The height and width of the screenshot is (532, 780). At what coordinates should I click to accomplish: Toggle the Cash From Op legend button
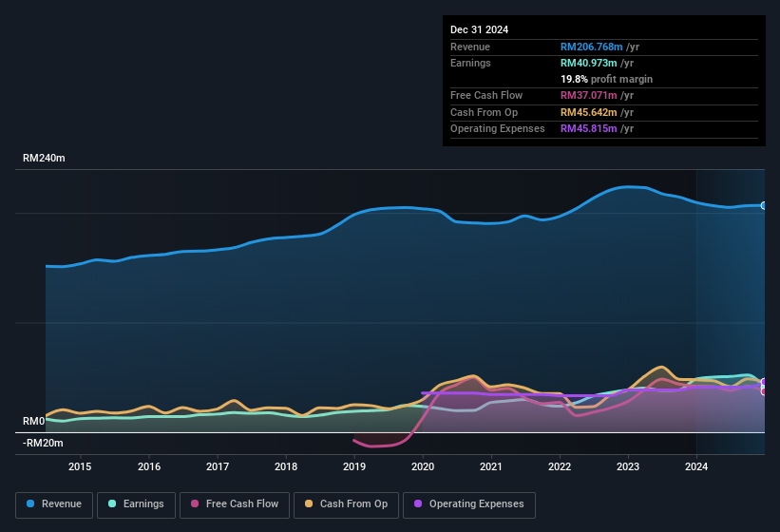pyautogui.click(x=346, y=504)
